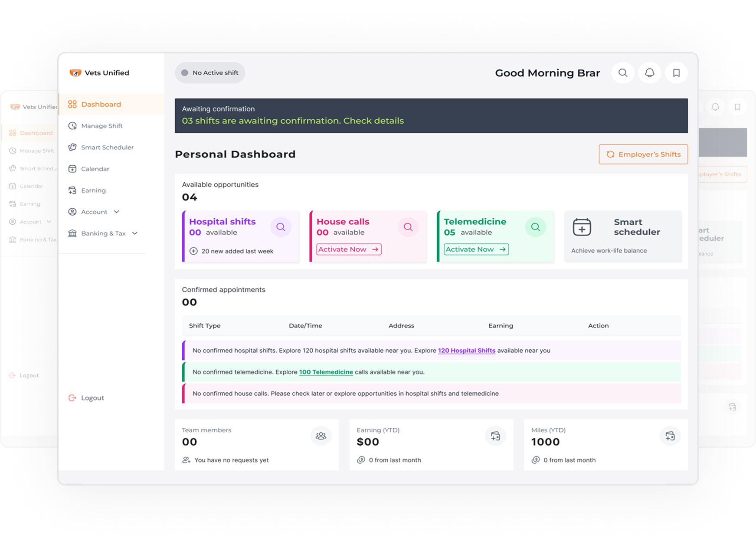Click the House calls search icon

pyautogui.click(x=408, y=227)
